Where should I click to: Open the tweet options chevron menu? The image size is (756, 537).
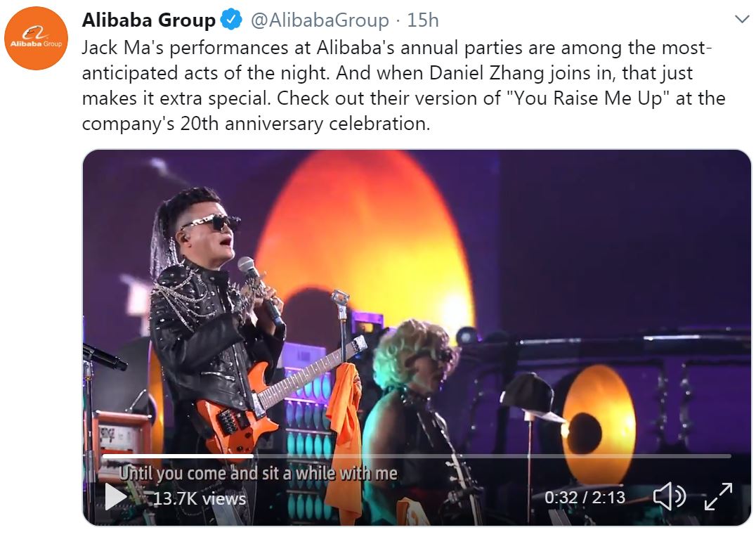tap(741, 20)
